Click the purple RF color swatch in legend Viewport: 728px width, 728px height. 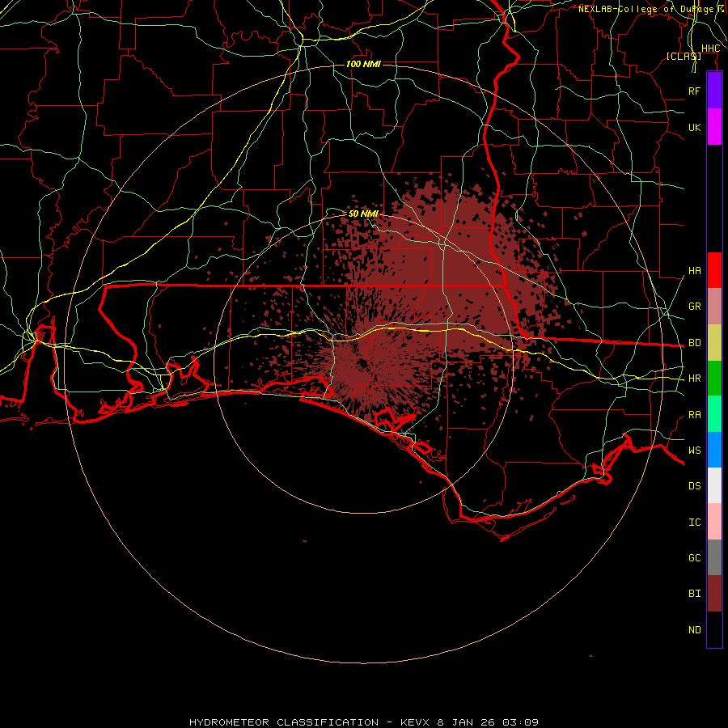[714, 91]
